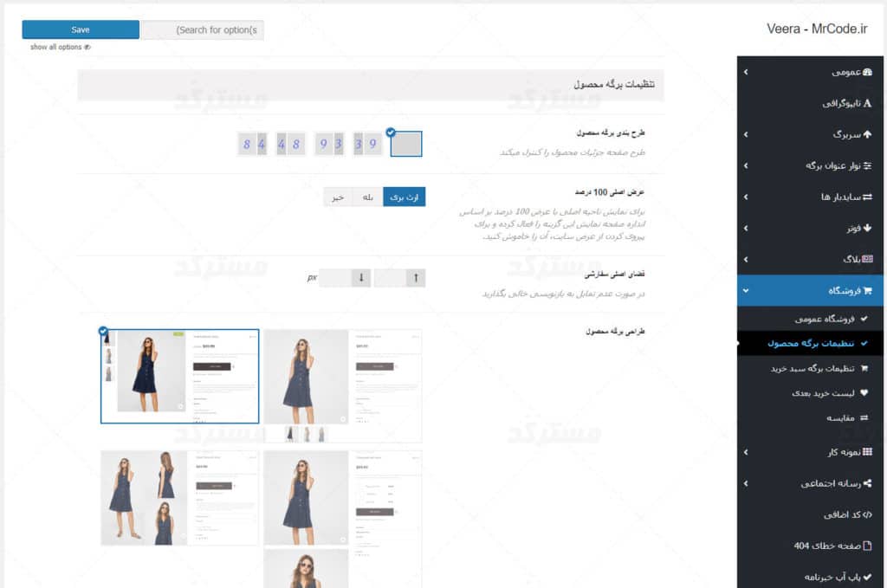Click the shopping cart icon beside فروشگاه
Image resolution: width=887 pixels, height=588 pixels.
867,291
